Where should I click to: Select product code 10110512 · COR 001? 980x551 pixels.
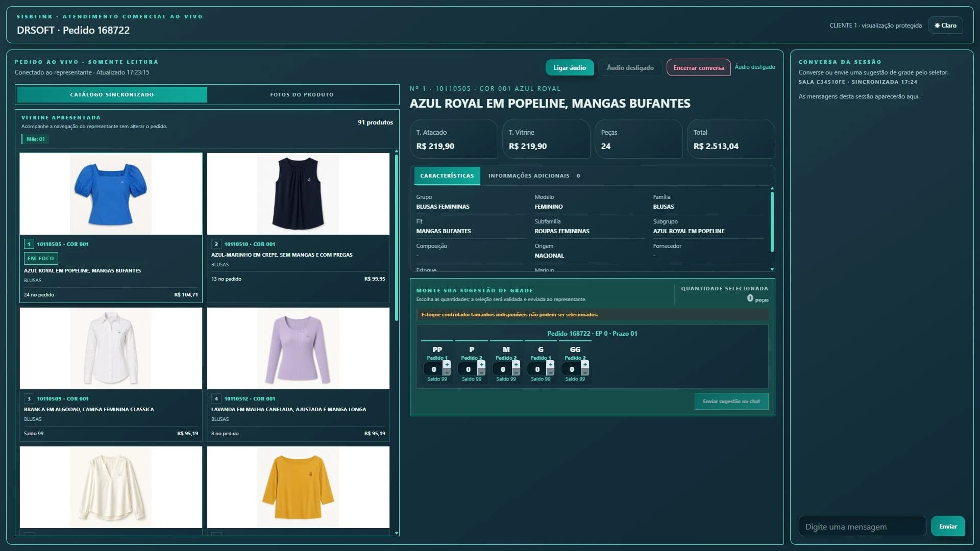click(250, 399)
